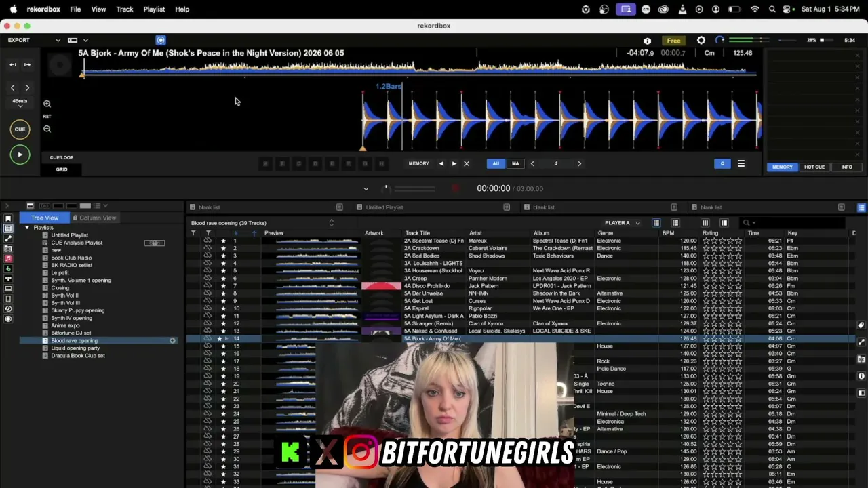This screenshot has height=488, width=868.
Task: Open the Skinny Puppy opening playlist
Action: coord(78,310)
